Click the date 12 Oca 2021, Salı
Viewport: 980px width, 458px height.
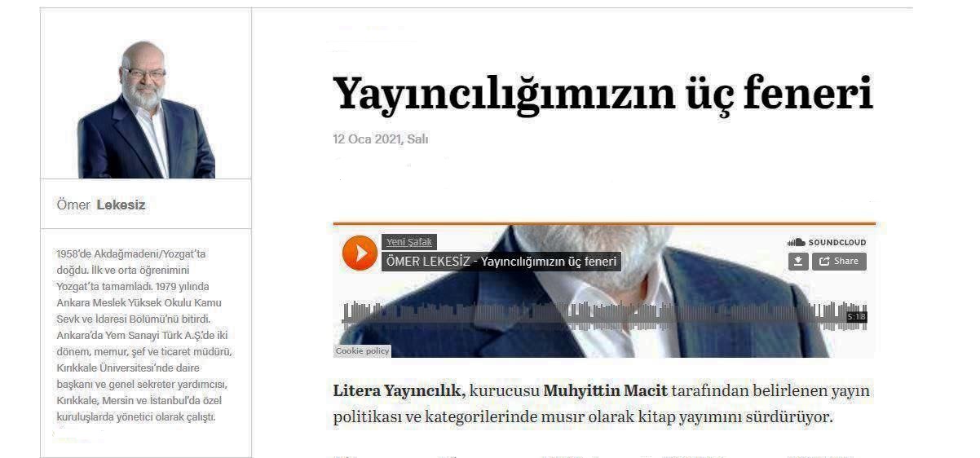(x=381, y=139)
